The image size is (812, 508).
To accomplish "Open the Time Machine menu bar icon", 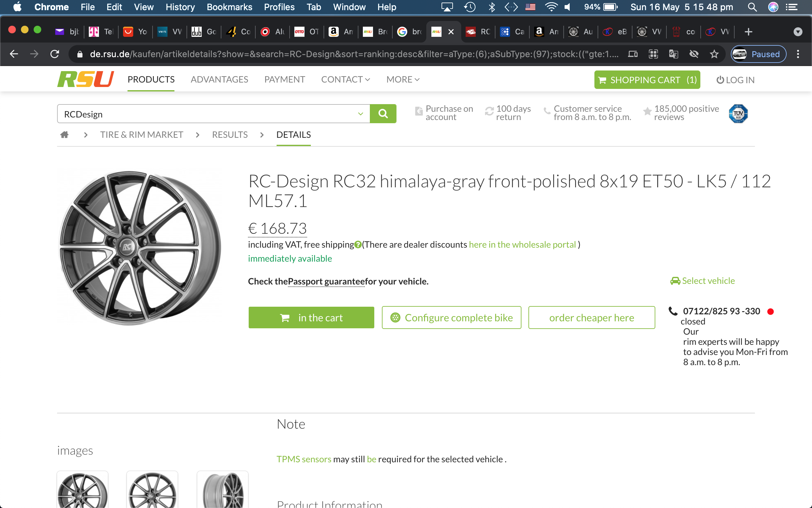I will [470, 7].
